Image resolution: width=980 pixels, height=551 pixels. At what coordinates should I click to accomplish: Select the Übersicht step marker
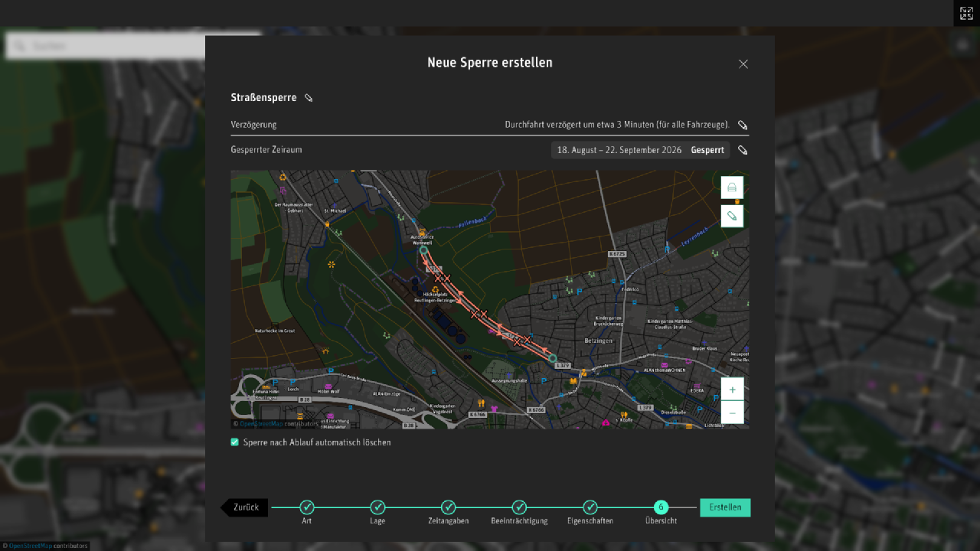click(661, 507)
